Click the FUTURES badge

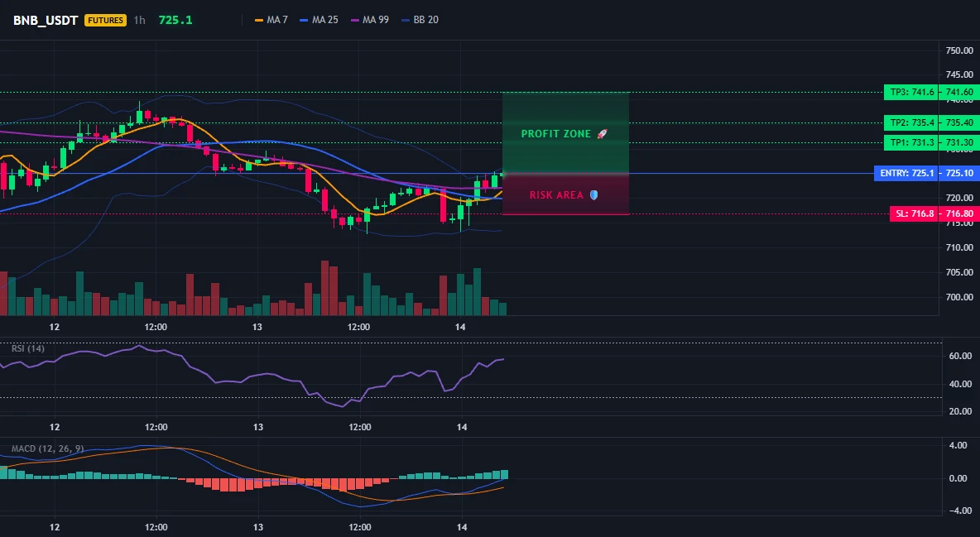(x=106, y=20)
